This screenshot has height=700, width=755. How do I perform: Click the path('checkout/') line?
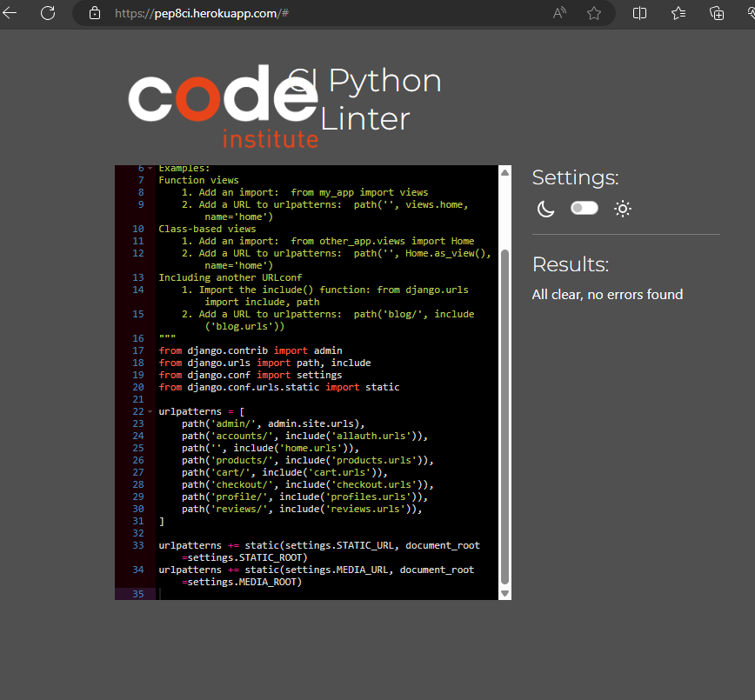coord(308,485)
